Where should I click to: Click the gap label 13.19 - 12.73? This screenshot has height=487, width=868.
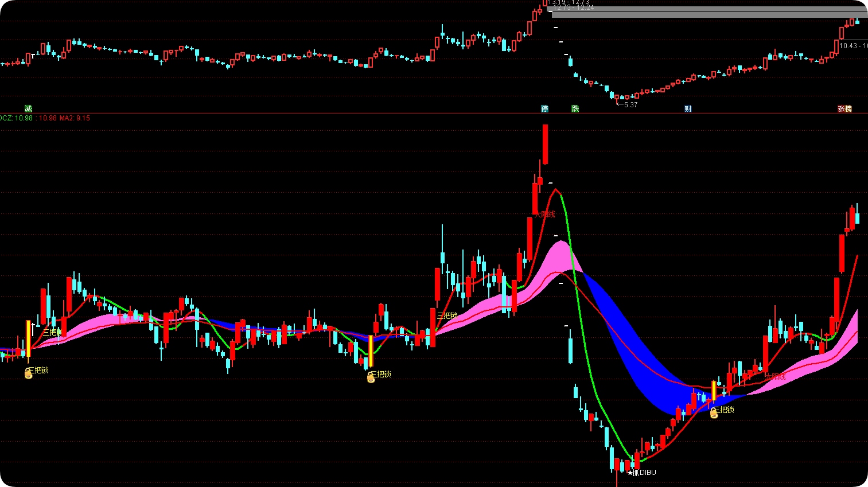569,2
